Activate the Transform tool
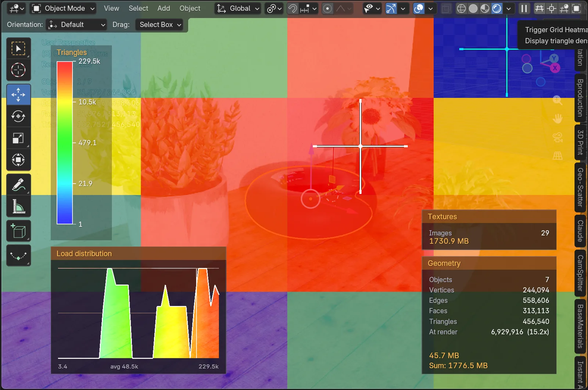The width and height of the screenshot is (588, 390). tap(18, 160)
